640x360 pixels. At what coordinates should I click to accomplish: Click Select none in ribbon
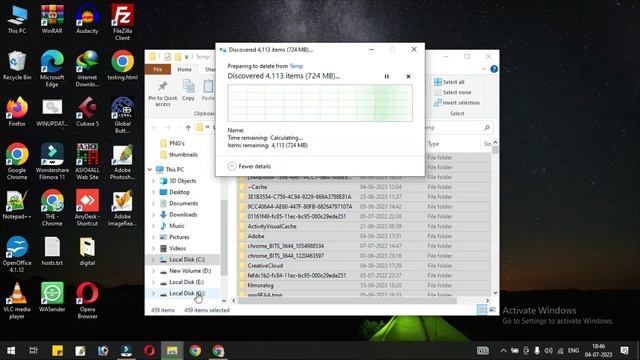pyautogui.click(x=453, y=93)
